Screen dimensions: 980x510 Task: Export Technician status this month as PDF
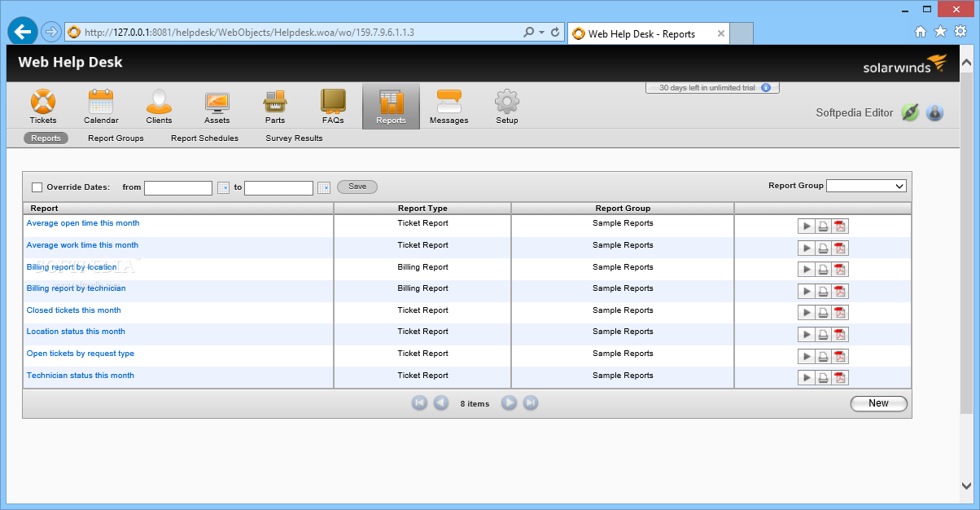click(840, 377)
